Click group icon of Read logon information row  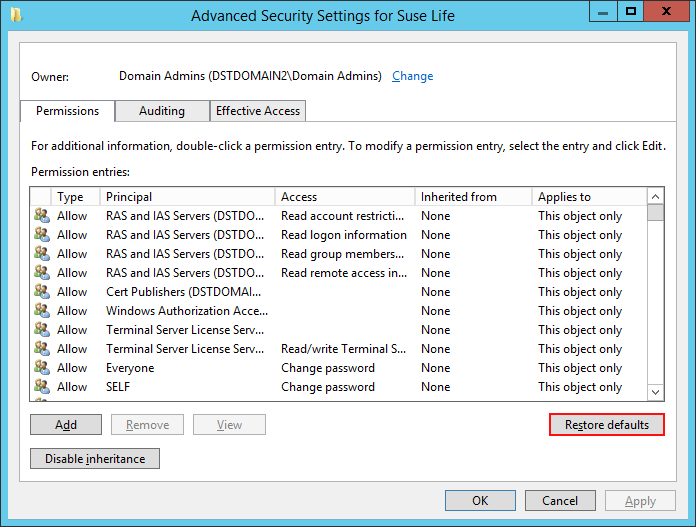(42, 234)
